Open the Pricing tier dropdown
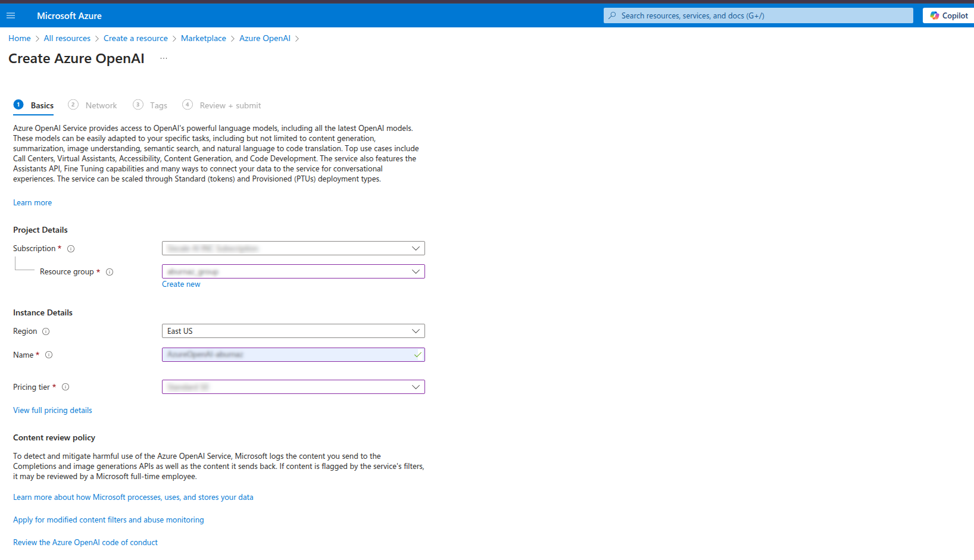The width and height of the screenshot is (974, 560). (x=294, y=387)
